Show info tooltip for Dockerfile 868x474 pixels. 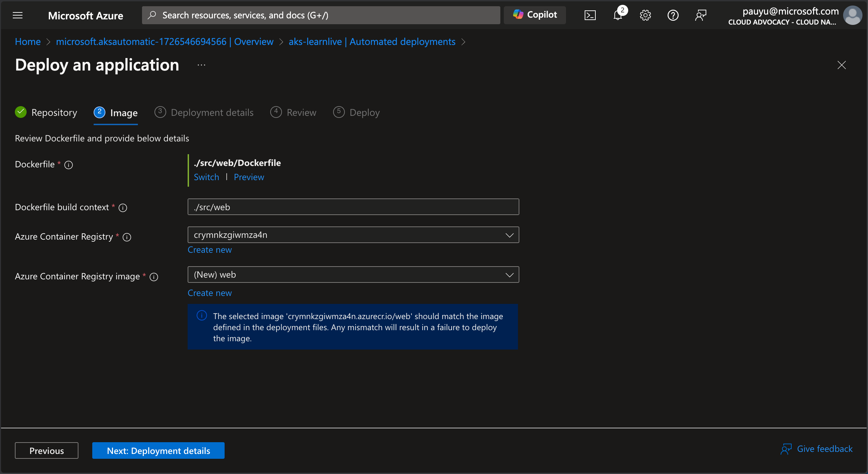point(69,165)
